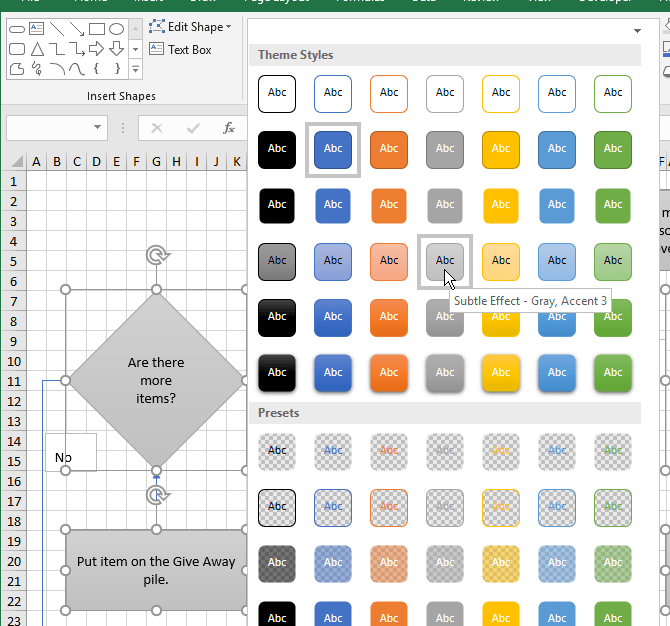670x626 pixels.
Task: Choose the right block arrow shape
Action: pyautogui.click(x=96, y=49)
